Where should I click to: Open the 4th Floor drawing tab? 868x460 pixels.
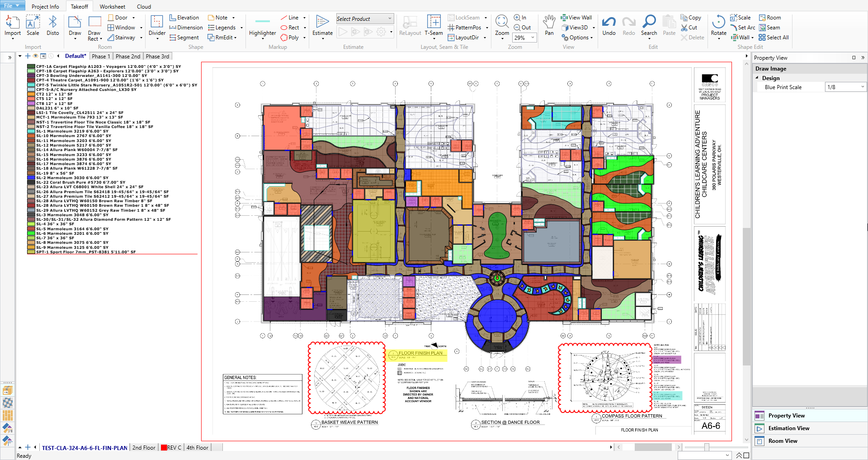197,447
